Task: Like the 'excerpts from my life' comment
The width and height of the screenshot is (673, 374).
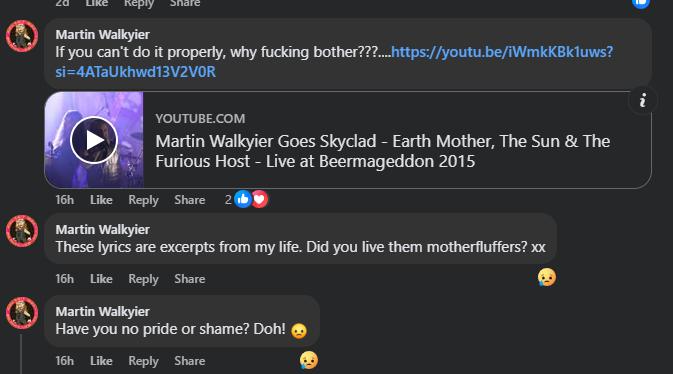Action: pos(101,279)
